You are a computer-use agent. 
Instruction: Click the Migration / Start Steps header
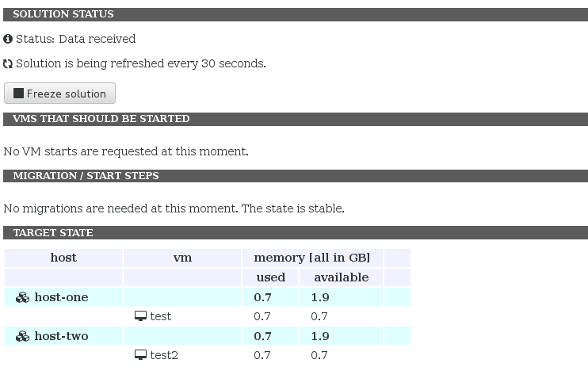point(86,176)
